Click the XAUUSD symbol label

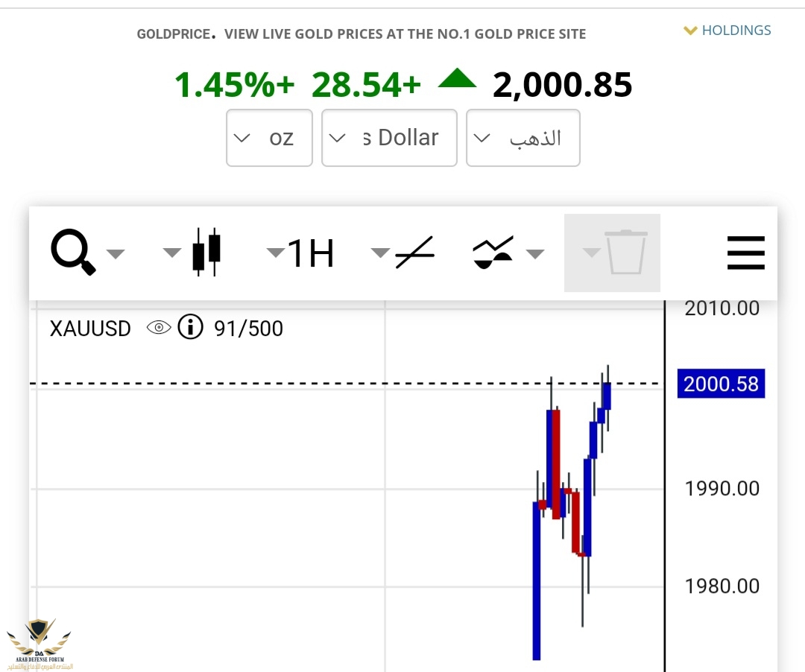(x=90, y=329)
